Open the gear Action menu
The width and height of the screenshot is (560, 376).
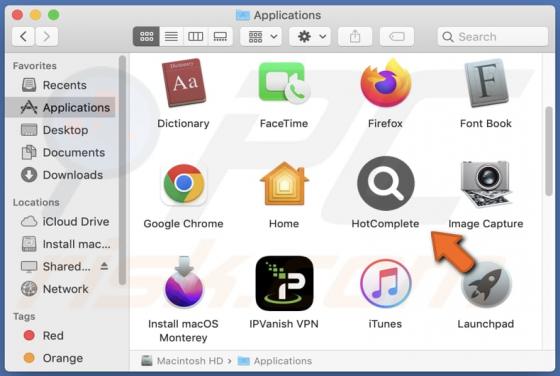coord(310,36)
